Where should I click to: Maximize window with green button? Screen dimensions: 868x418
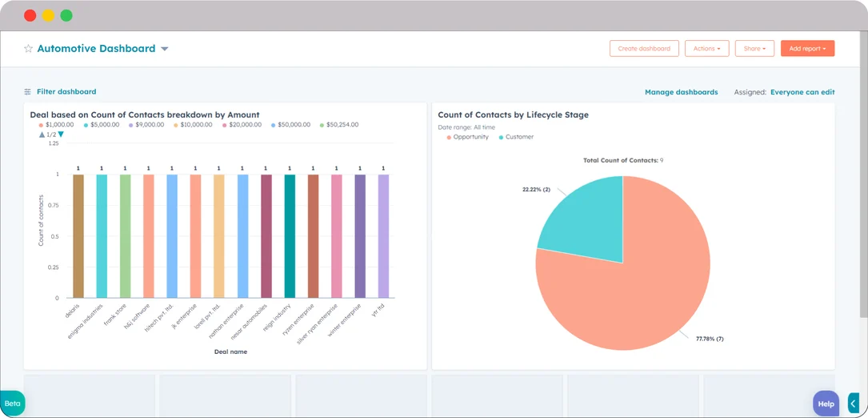tap(66, 15)
